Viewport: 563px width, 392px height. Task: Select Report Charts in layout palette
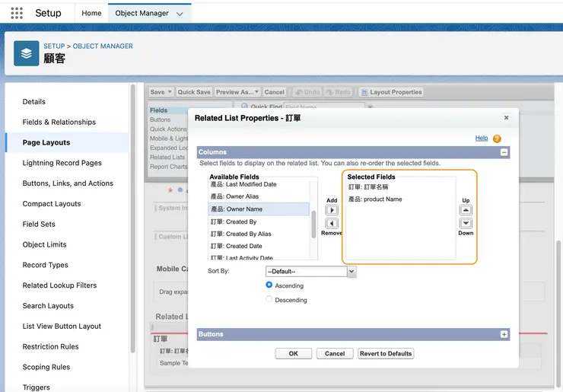(168, 167)
